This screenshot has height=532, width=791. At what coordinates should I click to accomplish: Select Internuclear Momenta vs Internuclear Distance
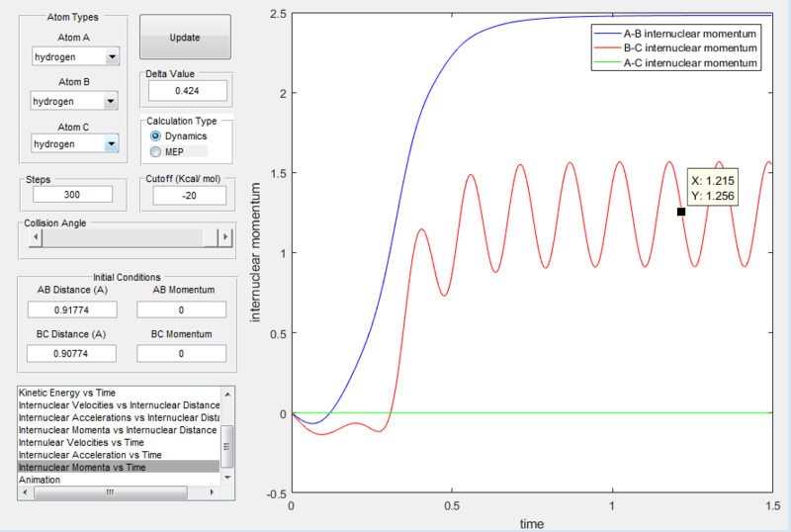click(x=119, y=430)
